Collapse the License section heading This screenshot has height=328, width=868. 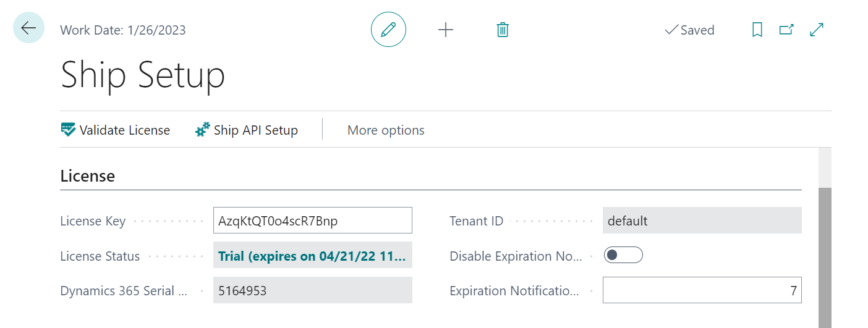click(88, 176)
